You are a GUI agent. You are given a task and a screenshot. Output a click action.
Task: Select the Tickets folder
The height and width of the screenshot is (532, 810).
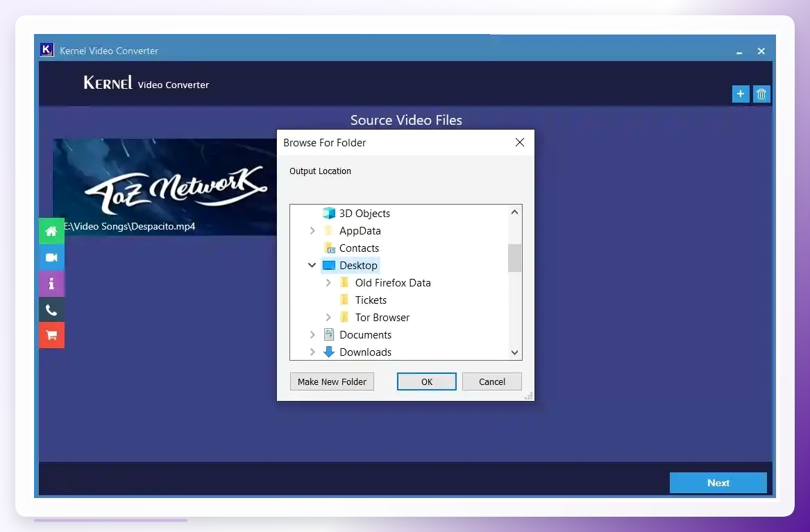(x=371, y=300)
